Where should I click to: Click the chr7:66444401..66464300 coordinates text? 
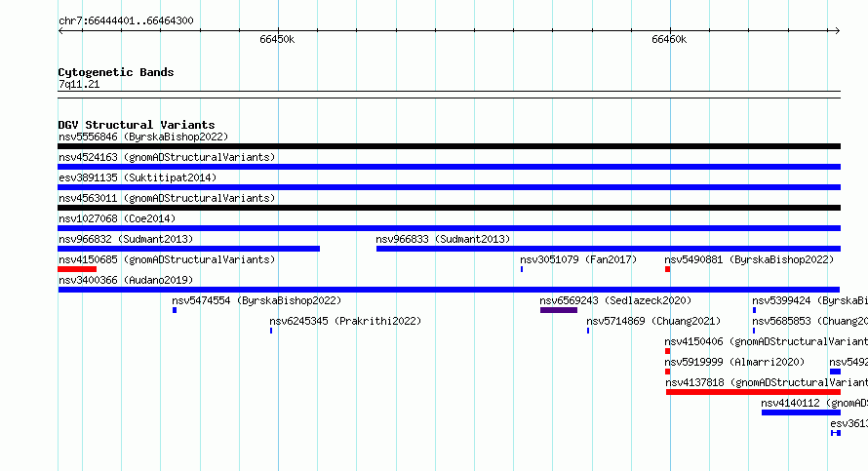tap(126, 20)
